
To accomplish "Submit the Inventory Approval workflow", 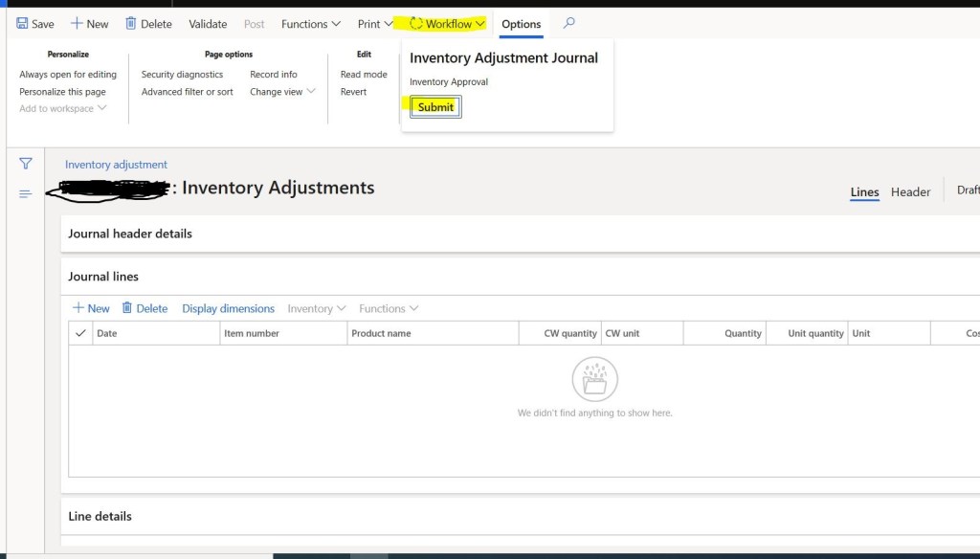I will pos(435,106).
